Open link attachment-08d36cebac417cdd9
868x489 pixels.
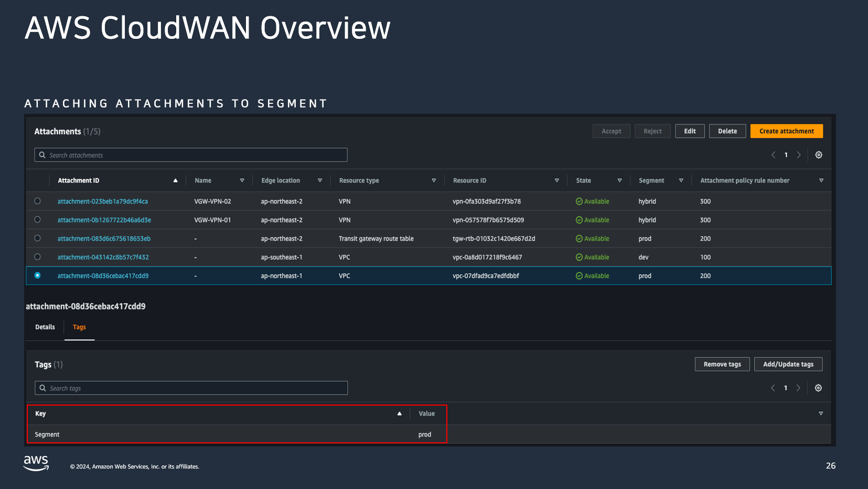(x=103, y=276)
